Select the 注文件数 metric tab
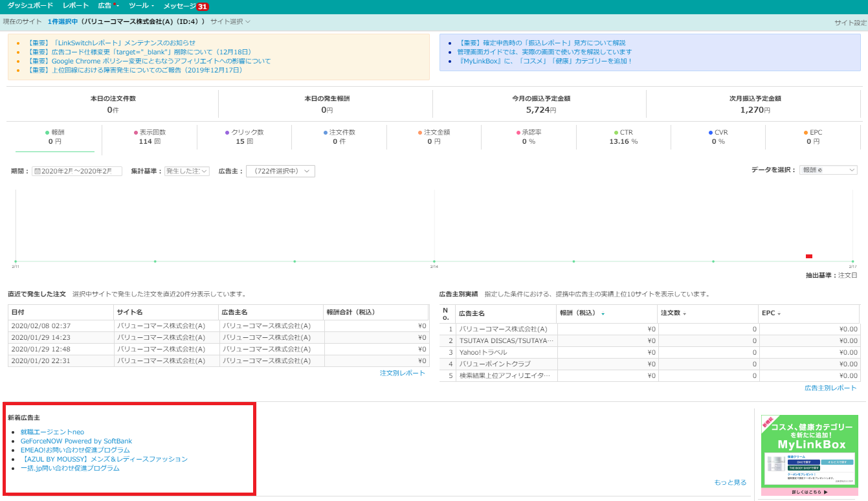 (339, 137)
